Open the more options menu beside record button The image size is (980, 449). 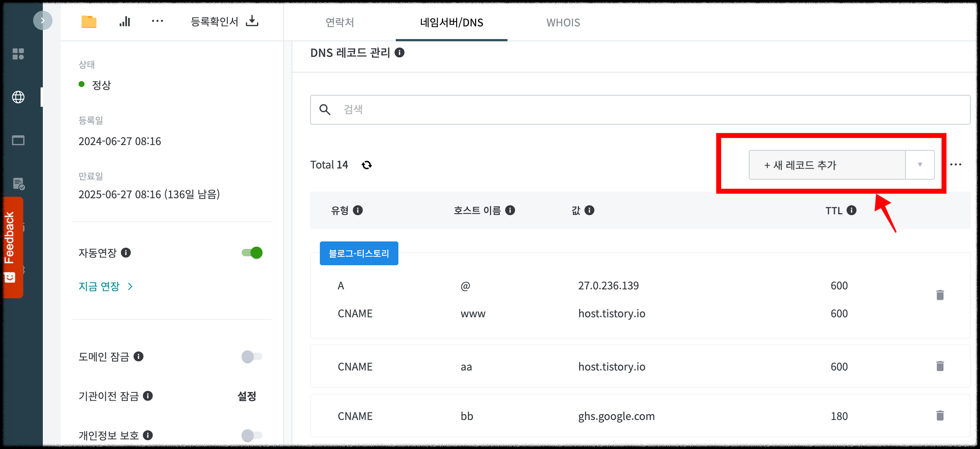tap(955, 165)
